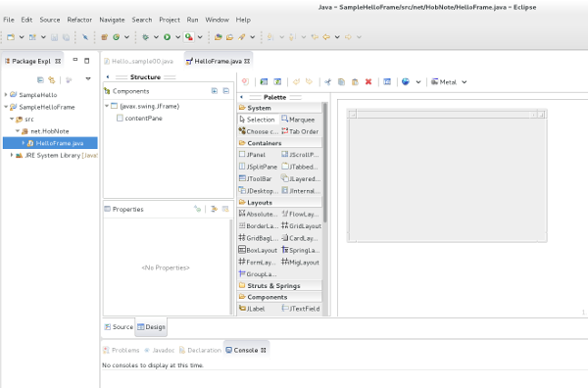Click the JFrame preview in design canvas
Image resolution: width=588 pixels, height=388 pixels.
pos(447,175)
